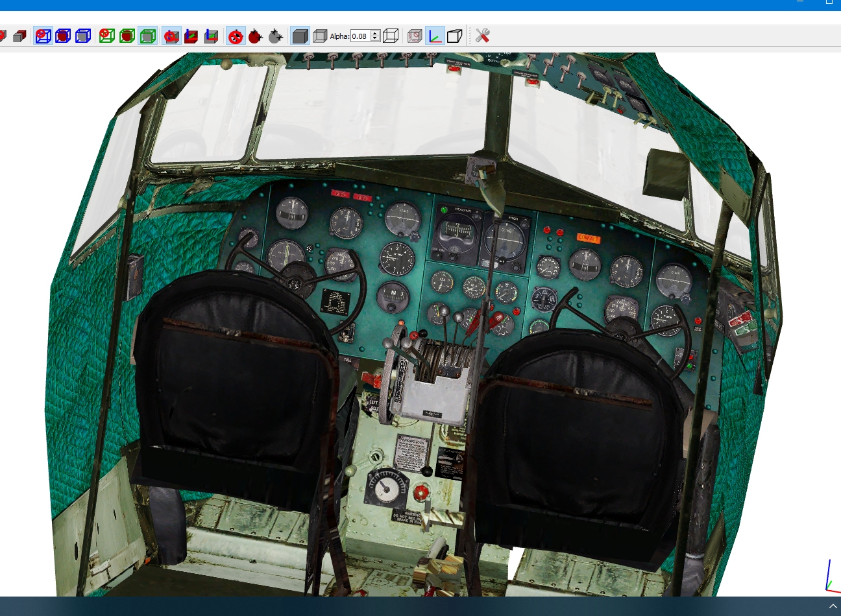Select the blue cube with red fill icon
This screenshot has height=616, width=841.
[63, 36]
